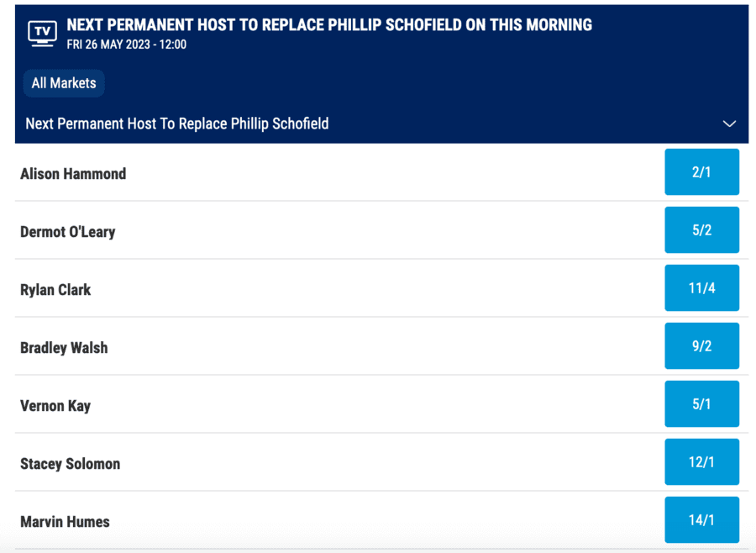Click the event title NEXT PERMANENT HOST
Image resolution: width=756 pixels, height=553 pixels.
point(328,24)
